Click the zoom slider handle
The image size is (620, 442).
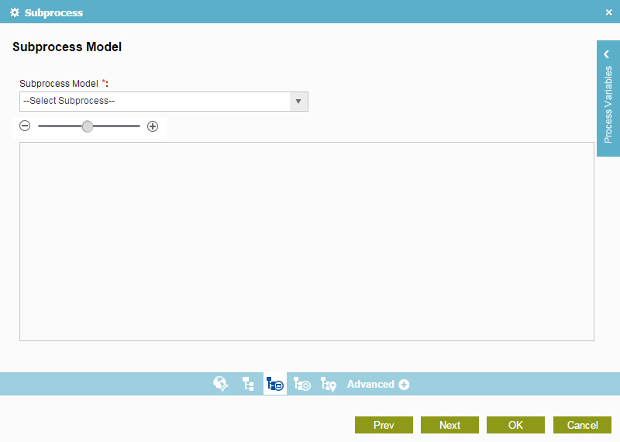(x=87, y=127)
